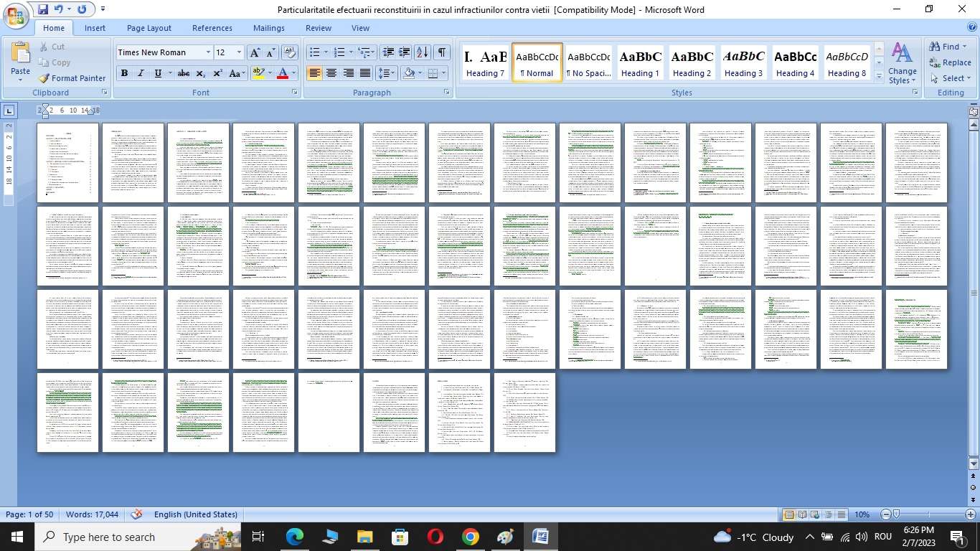Click the proofing errors status icon
Image resolution: width=980 pixels, height=551 pixels.
coord(136,514)
